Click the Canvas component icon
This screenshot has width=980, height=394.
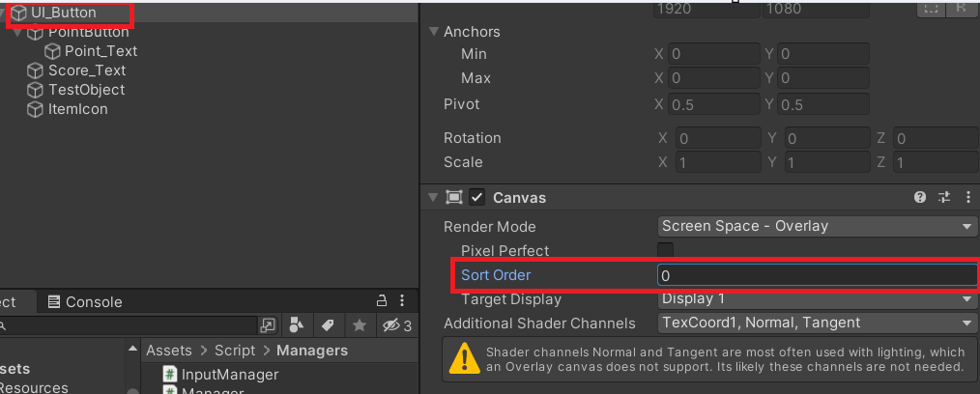click(x=453, y=198)
